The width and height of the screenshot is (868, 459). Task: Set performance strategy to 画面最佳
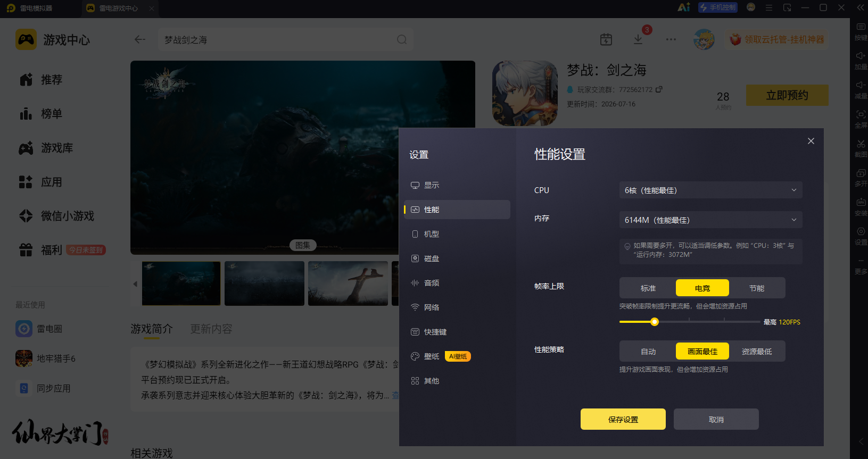[x=702, y=351]
